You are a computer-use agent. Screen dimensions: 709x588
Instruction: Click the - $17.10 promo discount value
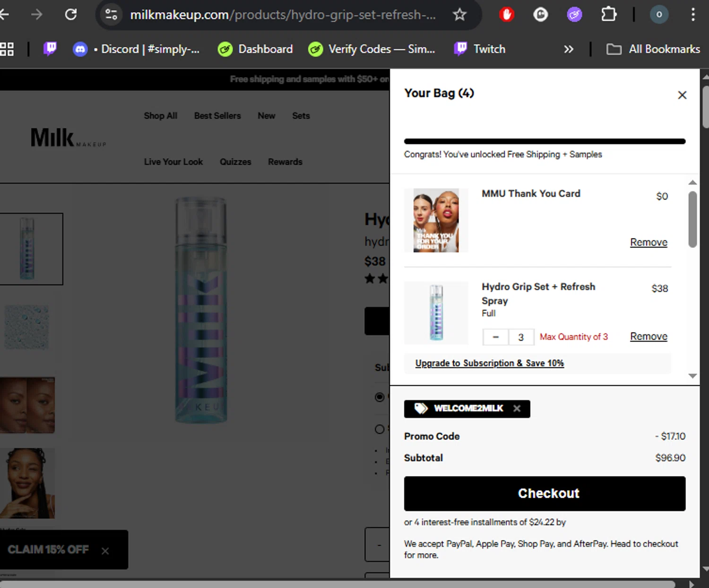coord(670,436)
